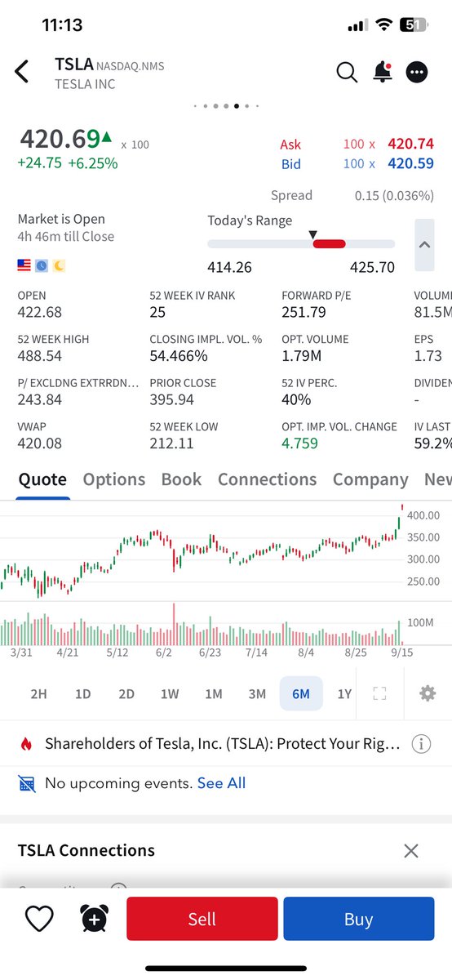The height and width of the screenshot is (980, 452).
Task: Tap the yellow moon overnight icon
Action: (x=59, y=266)
